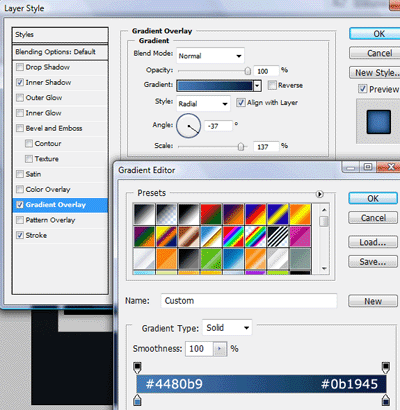Screen dimensions: 400x410
Task: Open the Gradient Type dropdown
Action: (x=227, y=328)
